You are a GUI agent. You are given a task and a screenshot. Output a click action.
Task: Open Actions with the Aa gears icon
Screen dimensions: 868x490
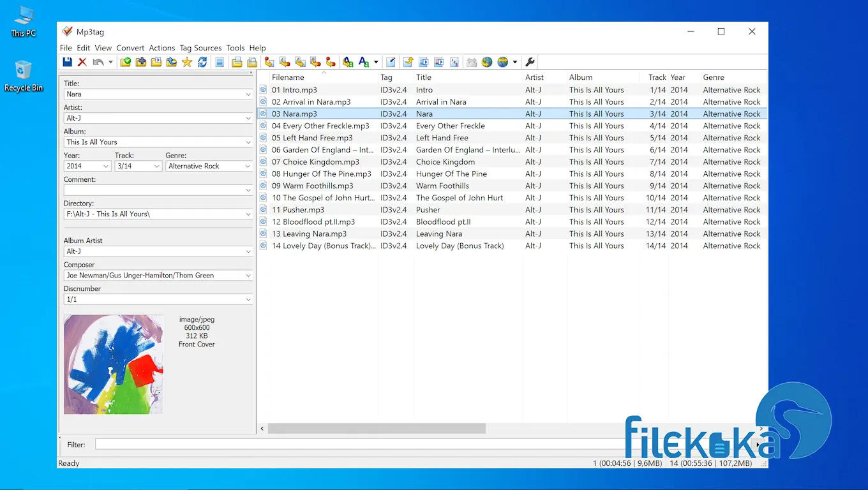point(348,62)
